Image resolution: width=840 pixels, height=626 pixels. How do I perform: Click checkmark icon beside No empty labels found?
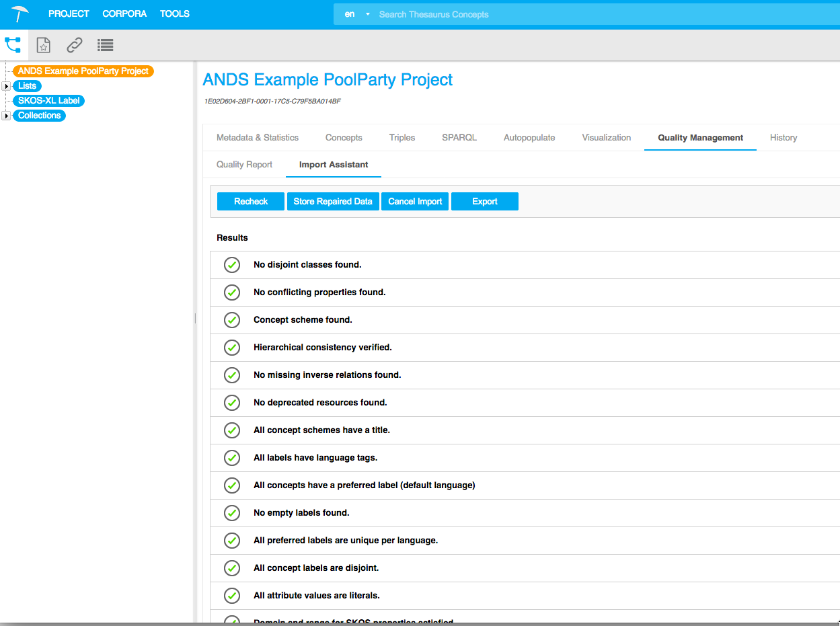(x=231, y=513)
